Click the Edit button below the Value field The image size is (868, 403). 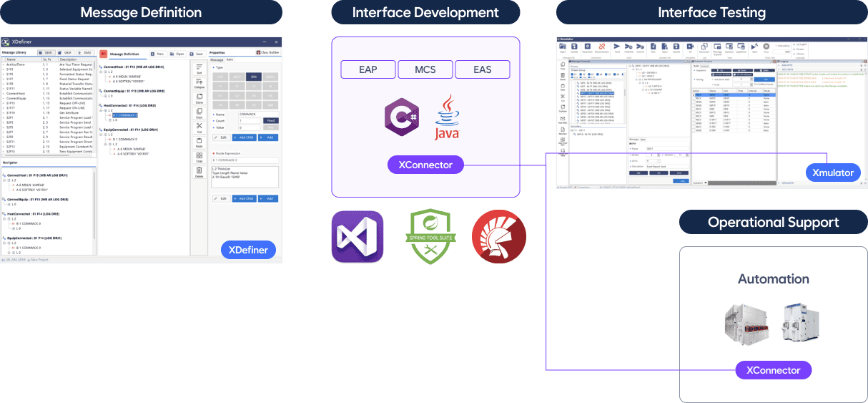pyautogui.click(x=222, y=137)
